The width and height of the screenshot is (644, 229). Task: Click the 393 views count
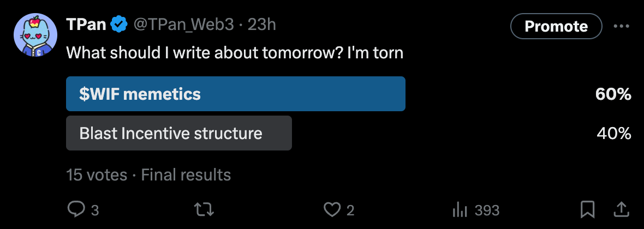[x=487, y=210]
